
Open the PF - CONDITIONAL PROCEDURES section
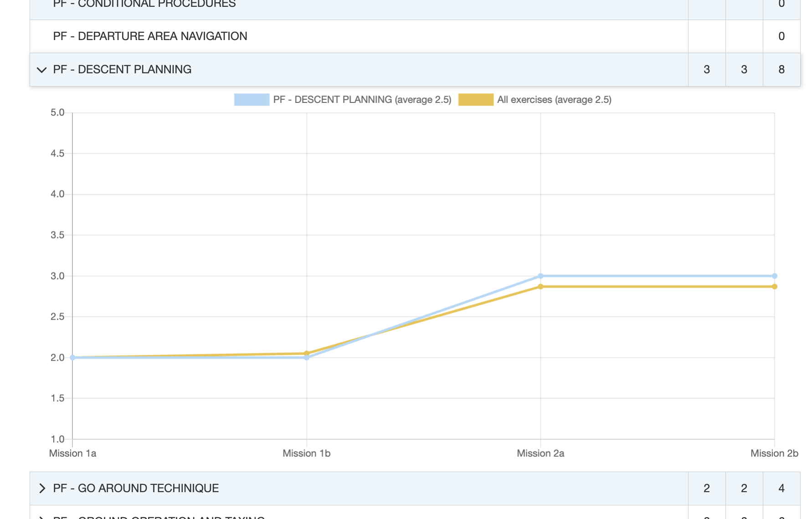point(144,4)
